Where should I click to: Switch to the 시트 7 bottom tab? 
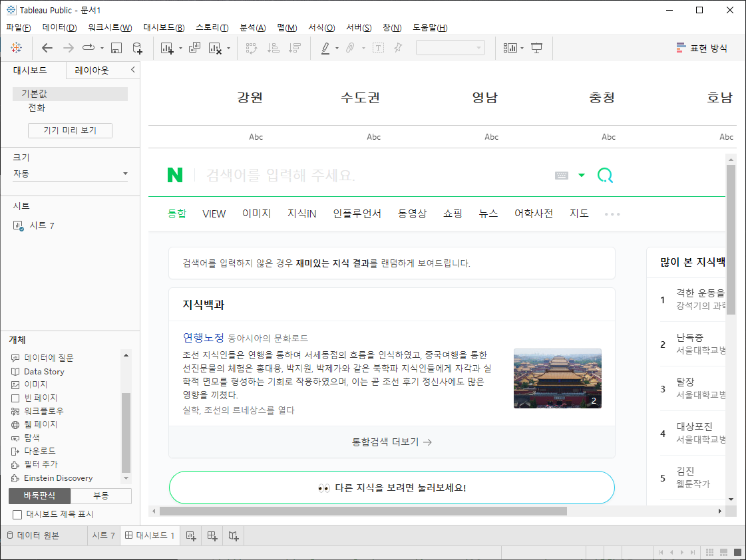point(103,536)
